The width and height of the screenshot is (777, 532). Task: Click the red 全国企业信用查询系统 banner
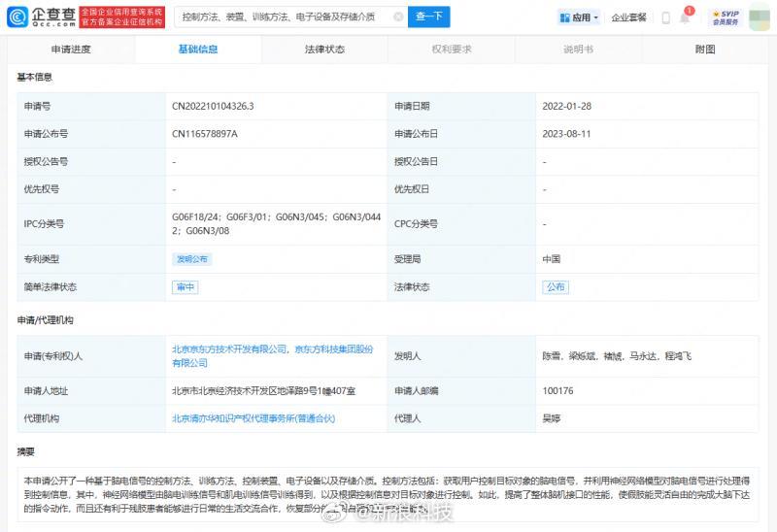click(122, 17)
